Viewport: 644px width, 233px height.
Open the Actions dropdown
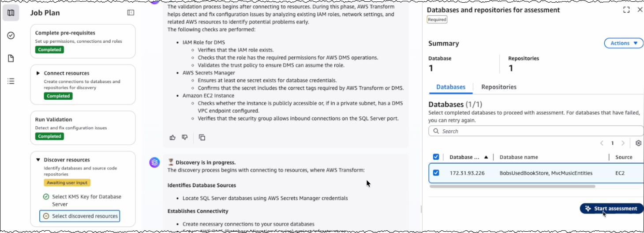[x=623, y=43]
